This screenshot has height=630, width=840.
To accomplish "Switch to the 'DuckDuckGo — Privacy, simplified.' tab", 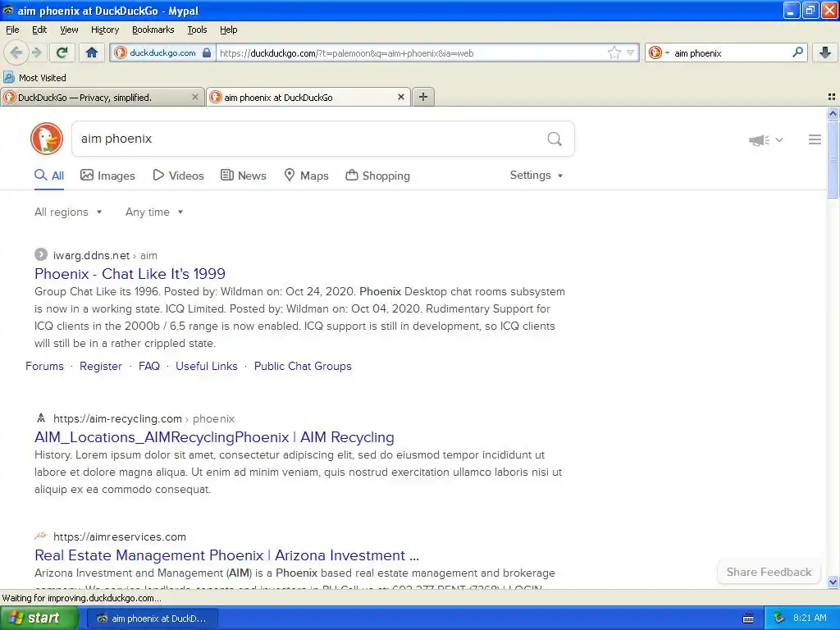I will click(x=102, y=97).
